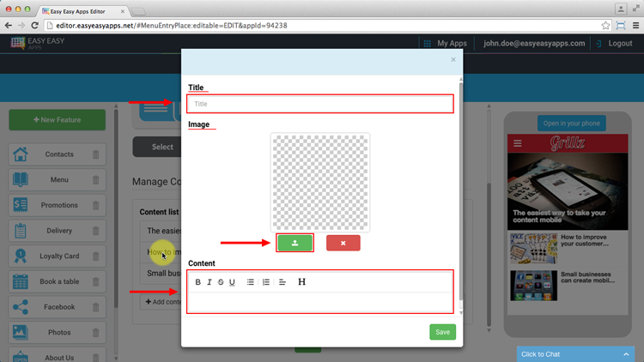Delete the Menu feature via trash icon
The image size is (644, 362).
pos(95,180)
